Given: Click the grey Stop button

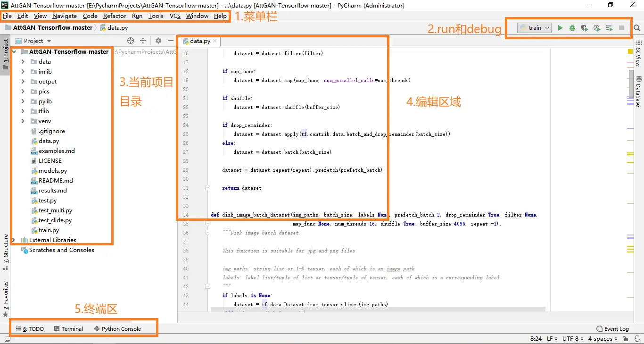Looking at the screenshot, I should (x=621, y=28).
